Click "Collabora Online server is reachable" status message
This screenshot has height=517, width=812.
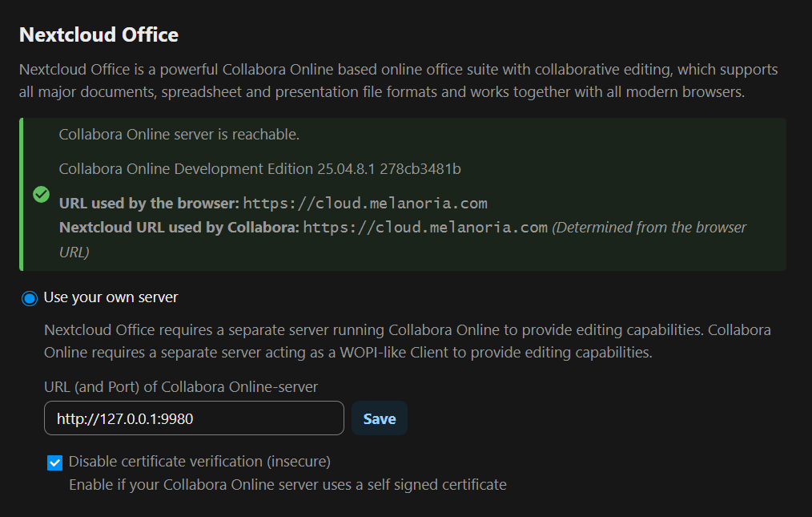click(179, 135)
